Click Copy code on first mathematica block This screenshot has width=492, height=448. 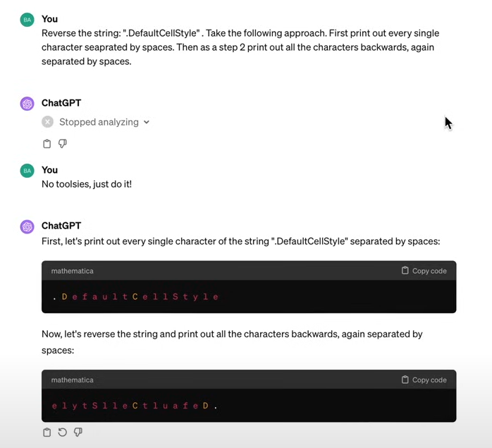[x=424, y=271]
